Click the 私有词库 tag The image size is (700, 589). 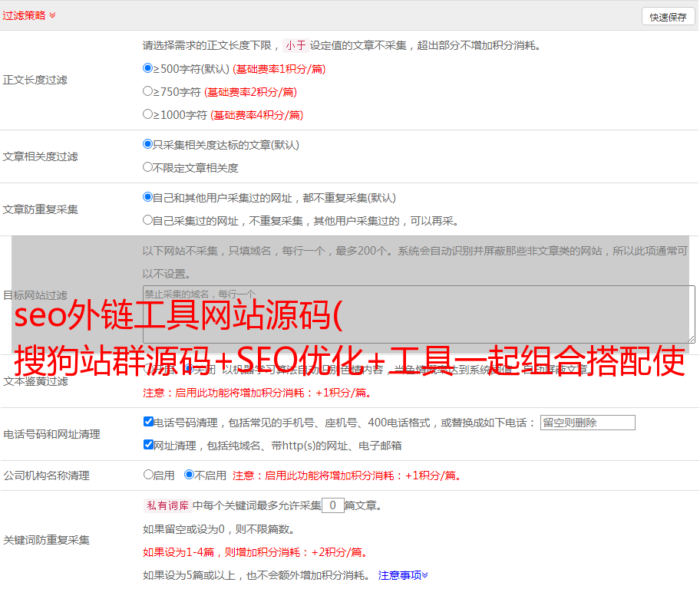pos(168,505)
